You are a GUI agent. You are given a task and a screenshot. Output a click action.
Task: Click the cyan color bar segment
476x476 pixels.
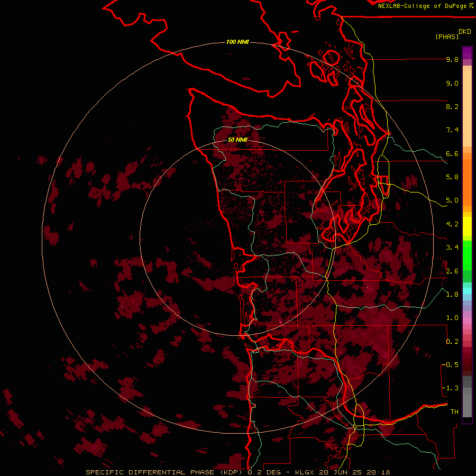pyautogui.click(x=467, y=291)
